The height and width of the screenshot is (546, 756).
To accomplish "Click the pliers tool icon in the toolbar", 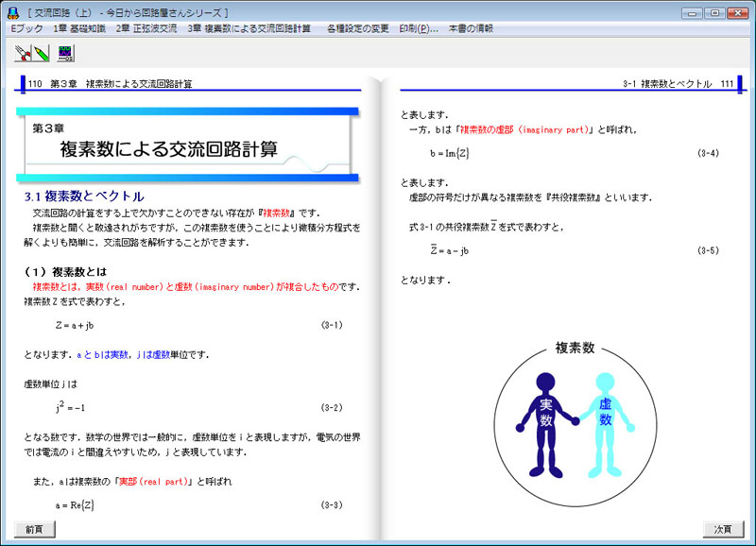I will [x=23, y=53].
